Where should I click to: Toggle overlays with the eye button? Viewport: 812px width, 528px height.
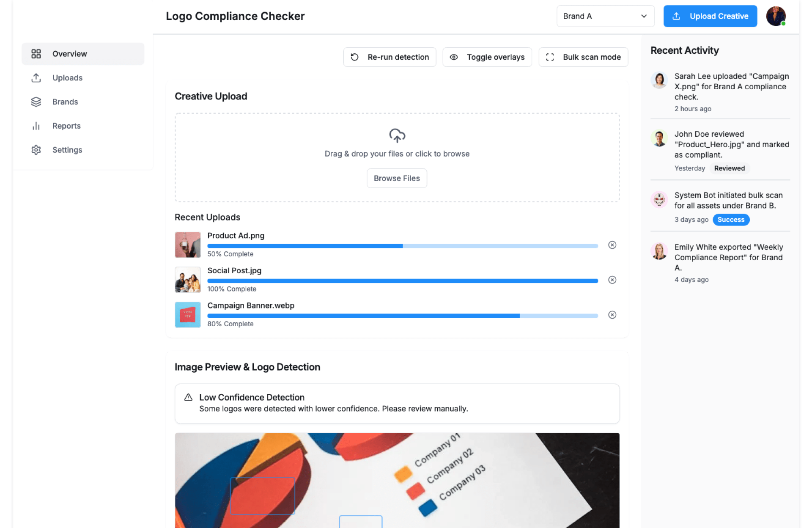point(487,57)
